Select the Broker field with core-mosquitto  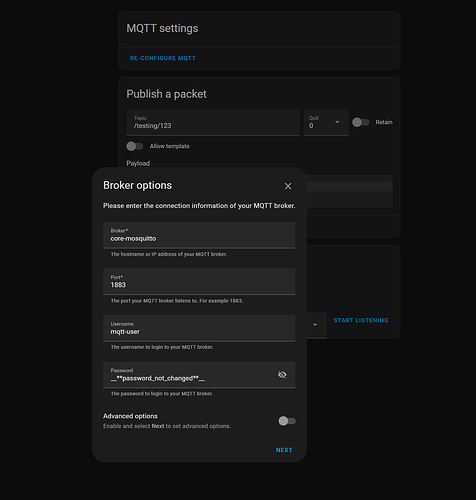199,235
